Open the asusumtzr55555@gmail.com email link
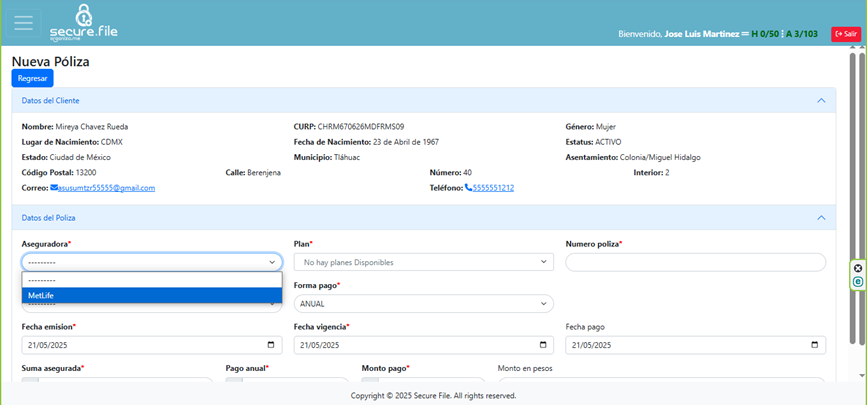Viewport: 867px width, 405px height. (x=107, y=188)
